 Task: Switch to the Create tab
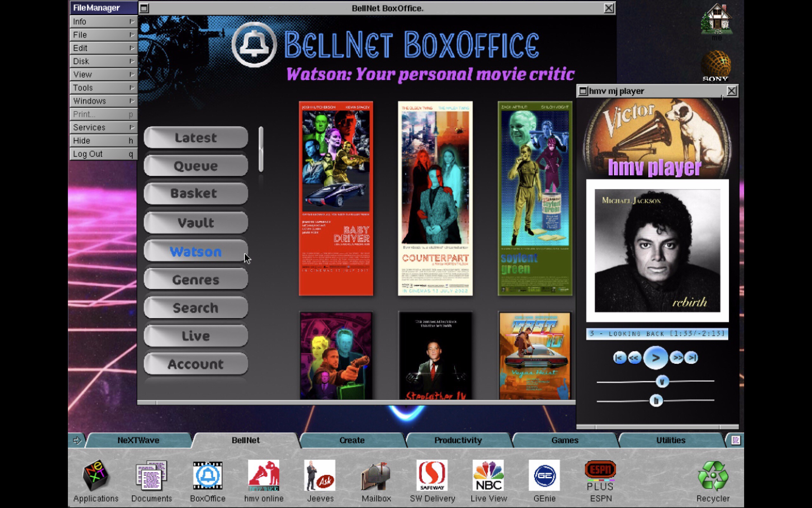click(x=352, y=440)
